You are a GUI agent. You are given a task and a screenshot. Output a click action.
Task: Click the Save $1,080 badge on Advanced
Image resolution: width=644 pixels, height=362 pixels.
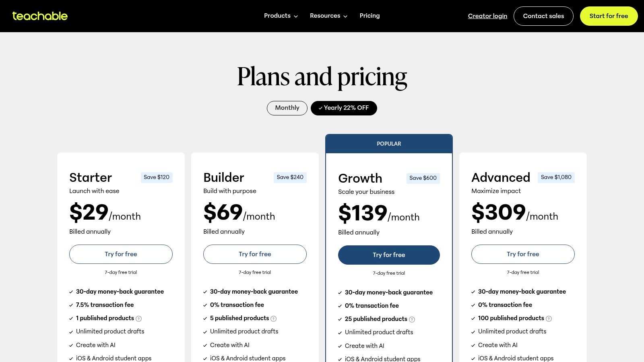[x=556, y=177]
